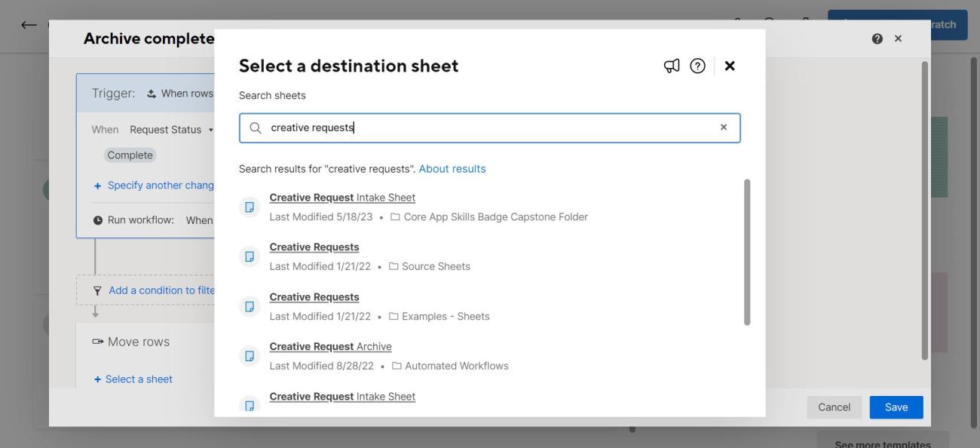This screenshot has width=980, height=448.
Task: Click the scrollbar in the destination sheet list
Action: click(x=747, y=249)
